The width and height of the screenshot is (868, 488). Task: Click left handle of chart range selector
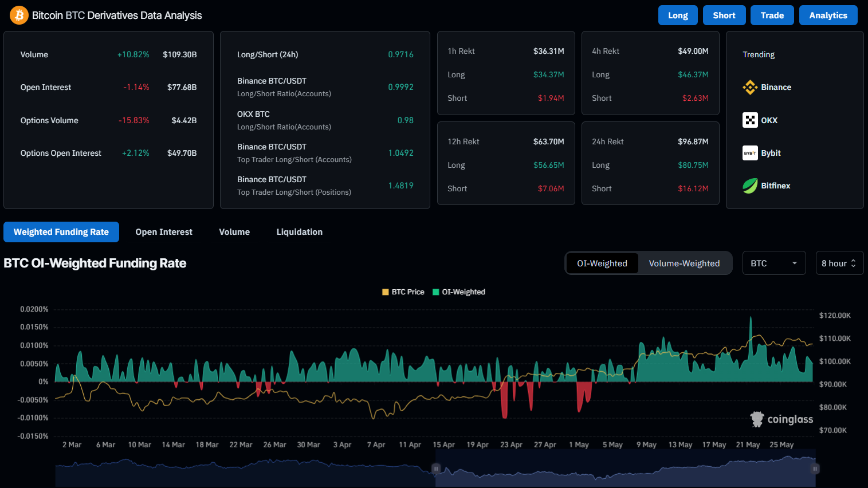[436, 469]
